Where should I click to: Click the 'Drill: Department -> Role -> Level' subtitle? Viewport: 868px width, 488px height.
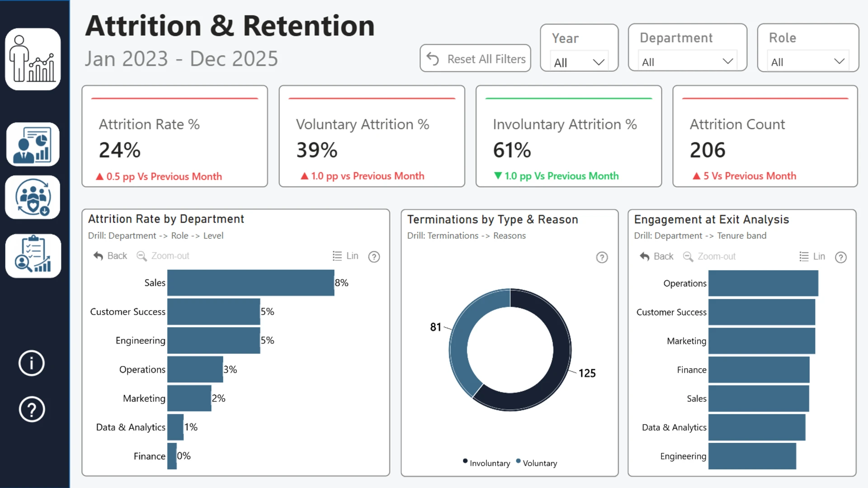(156, 236)
